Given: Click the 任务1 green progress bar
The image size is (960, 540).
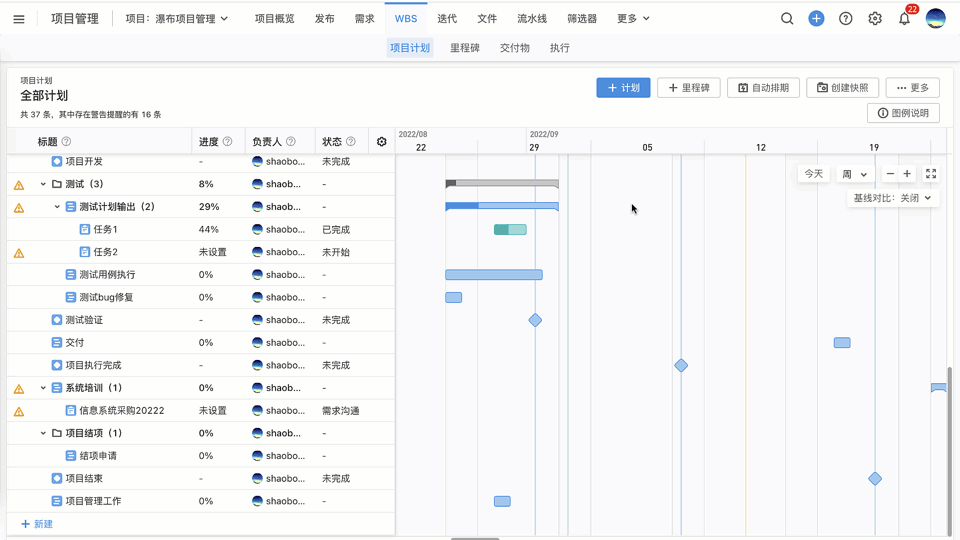Looking at the screenshot, I should tap(510, 230).
